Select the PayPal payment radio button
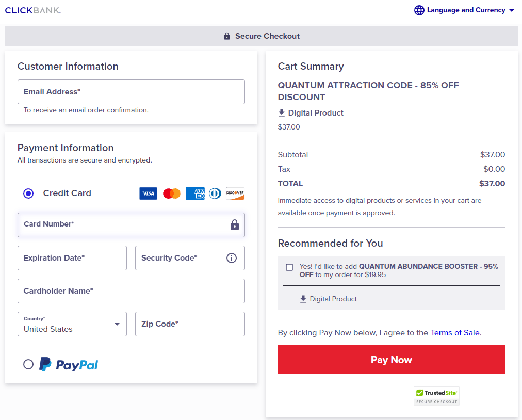 (x=28, y=364)
